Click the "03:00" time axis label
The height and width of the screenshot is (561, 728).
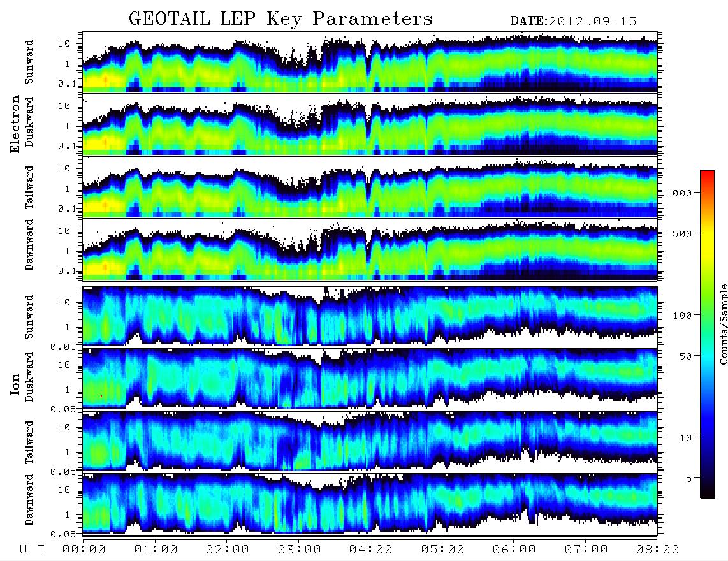[x=300, y=550]
